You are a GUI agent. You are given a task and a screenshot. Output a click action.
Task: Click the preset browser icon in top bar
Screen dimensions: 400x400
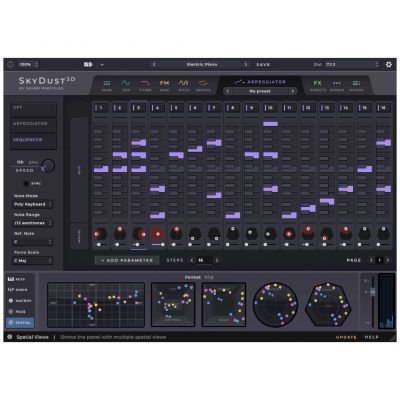pos(88,64)
